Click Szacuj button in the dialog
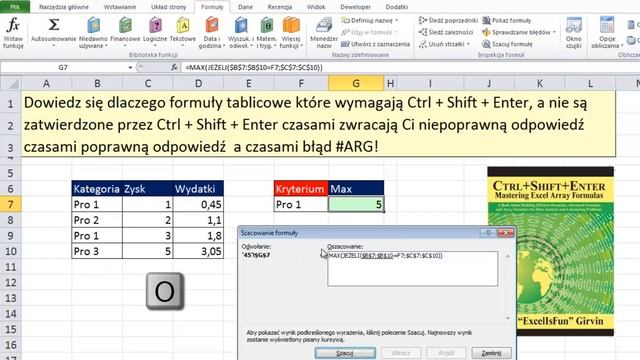Image resolution: width=640 pixels, height=360 pixels. (x=345, y=353)
